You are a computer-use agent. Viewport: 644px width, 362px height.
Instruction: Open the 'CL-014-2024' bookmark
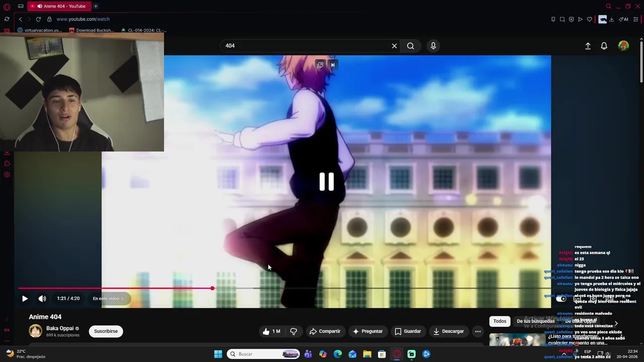point(143,30)
